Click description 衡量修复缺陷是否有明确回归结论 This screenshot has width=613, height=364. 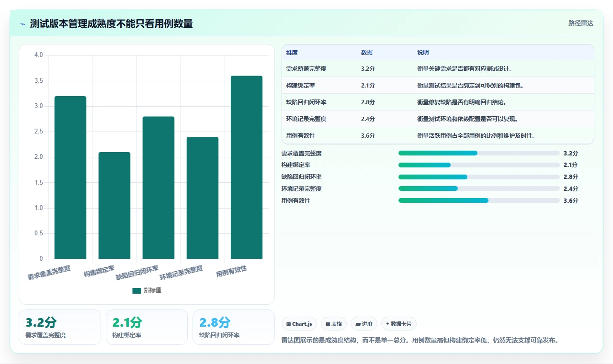[x=462, y=102]
